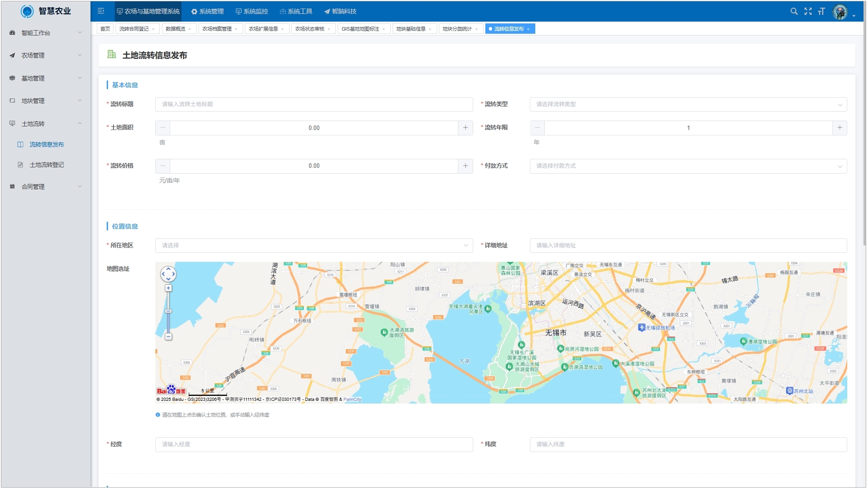
Task: Open the font size adjustment icon
Action: click(x=821, y=11)
